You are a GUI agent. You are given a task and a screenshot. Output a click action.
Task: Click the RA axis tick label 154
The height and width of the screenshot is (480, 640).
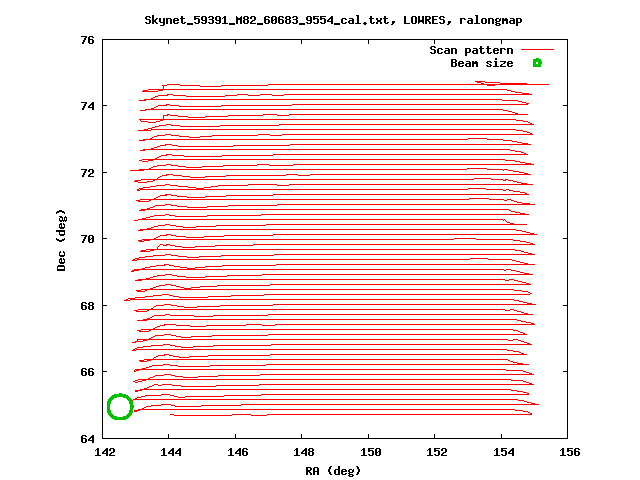coord(504,452)
